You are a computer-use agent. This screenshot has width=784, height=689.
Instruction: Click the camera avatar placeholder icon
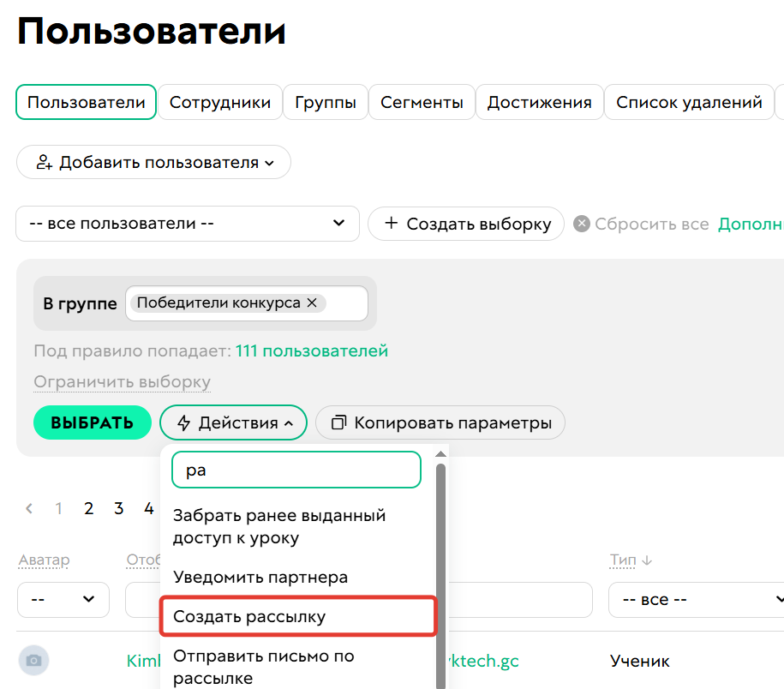tap(34, 661)
